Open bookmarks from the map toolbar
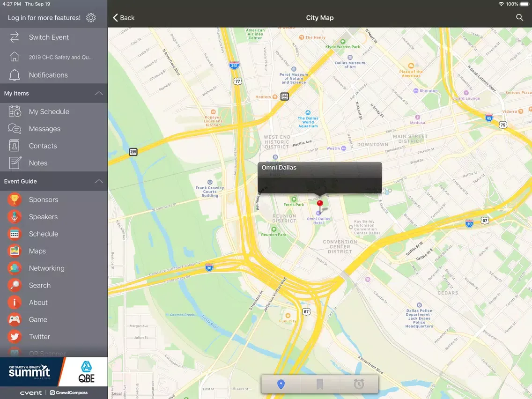 click(x=319, y=384)
